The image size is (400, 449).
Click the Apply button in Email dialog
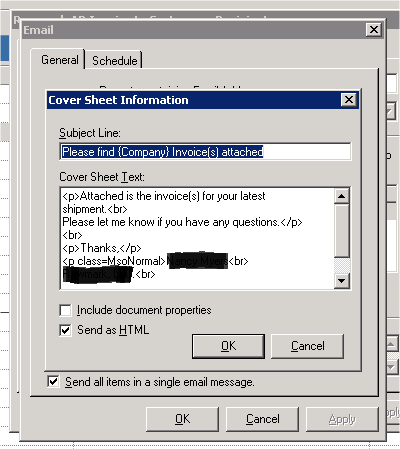pyautogui.click(x=342, y=419)
